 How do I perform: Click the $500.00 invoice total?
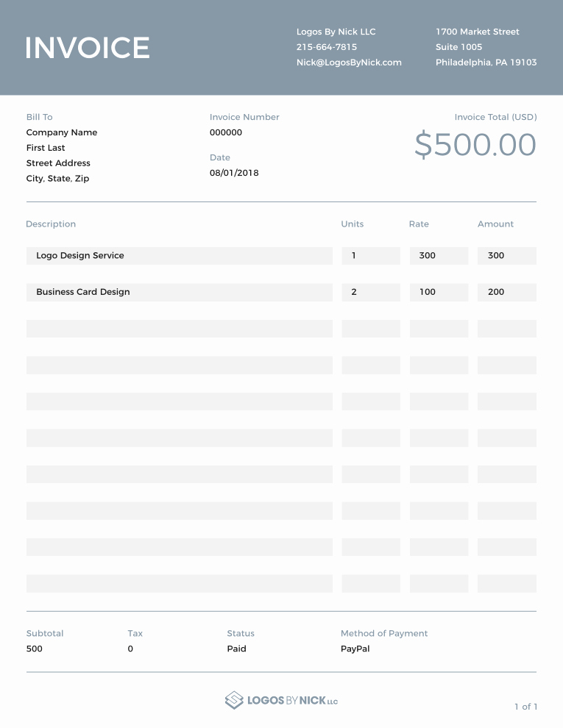(475, 144)
